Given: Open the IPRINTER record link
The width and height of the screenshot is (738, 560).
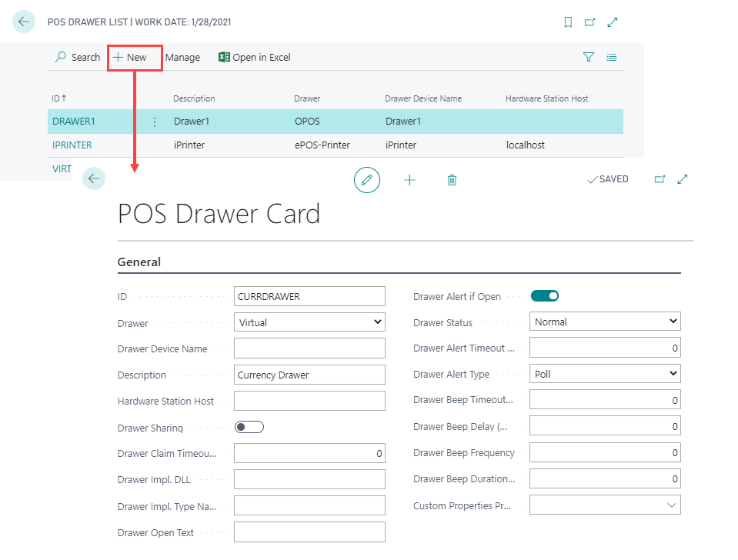Looking at the screenshot, I should pyautogui.click(x=72, y=145).
